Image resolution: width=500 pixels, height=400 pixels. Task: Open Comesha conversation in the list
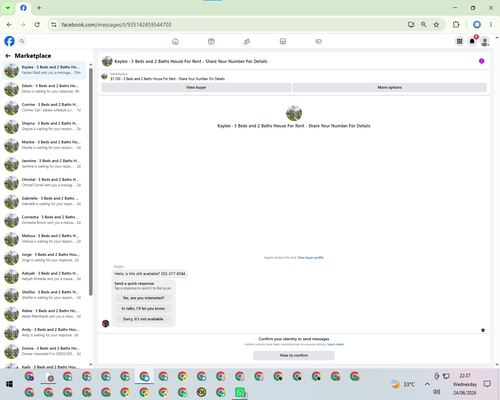pyautogui.click(x=44, y=220)
